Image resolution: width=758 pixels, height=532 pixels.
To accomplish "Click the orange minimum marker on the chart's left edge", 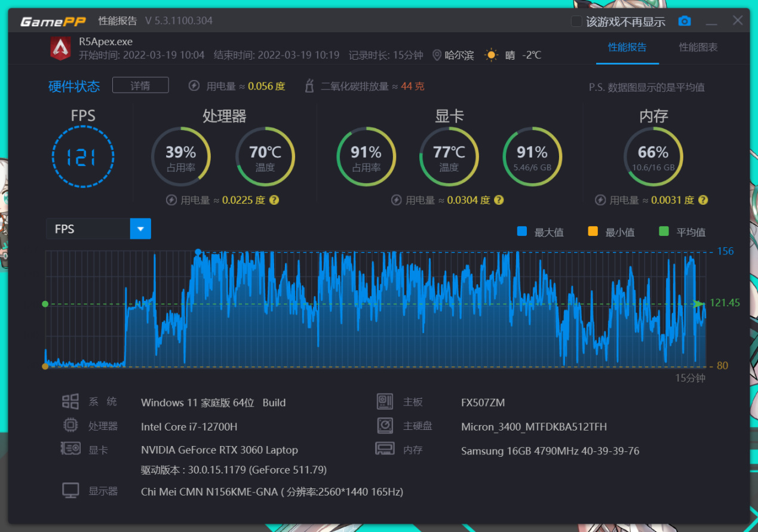I will tap(45, 366).
